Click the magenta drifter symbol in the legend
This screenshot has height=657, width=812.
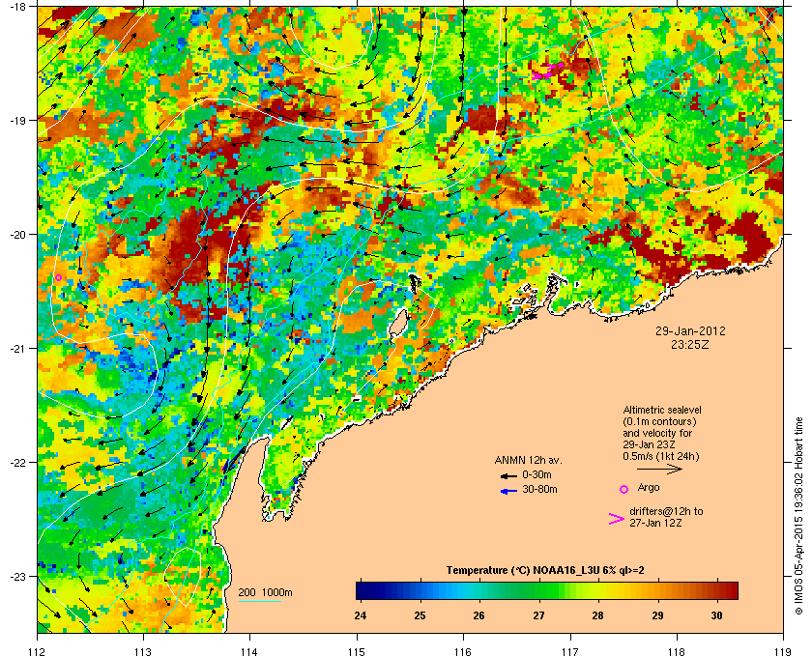coord(617,519)
